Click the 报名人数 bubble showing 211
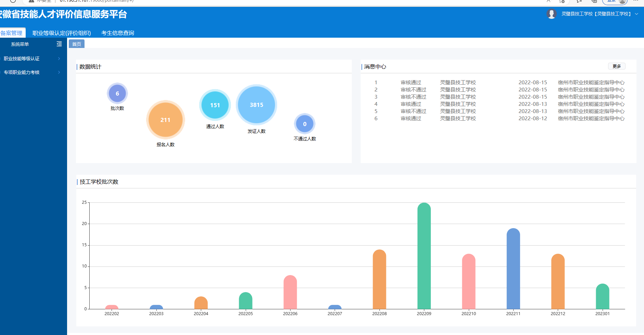The width and height of the screenshot is (644, 335). (x=166, y=120)
